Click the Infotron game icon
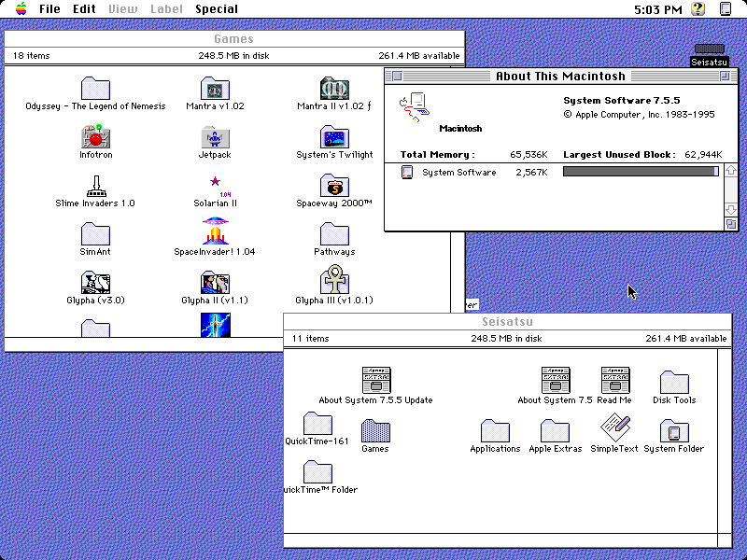The height and width of the screenshot is (560, 747). click(x=96, y=136)
